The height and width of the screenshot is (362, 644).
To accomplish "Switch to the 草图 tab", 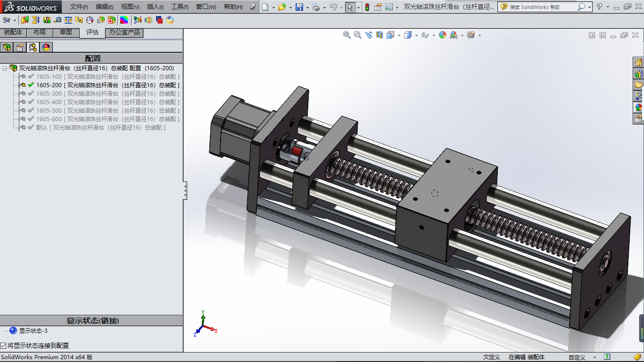I will click(66, 33).
